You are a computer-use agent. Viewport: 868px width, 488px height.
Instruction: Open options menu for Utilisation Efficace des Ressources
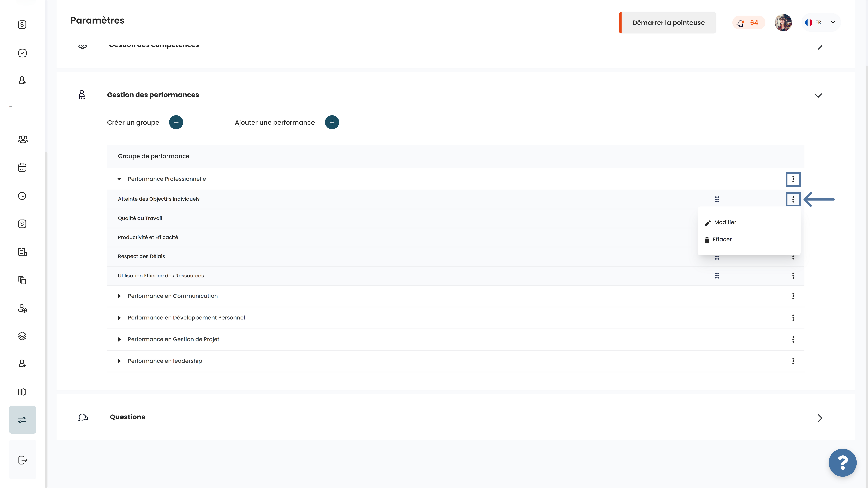793,276
